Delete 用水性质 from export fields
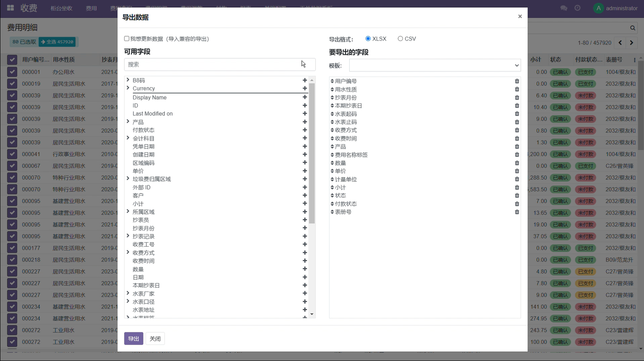The image size is (644, 361). click(x=517, y=89)
